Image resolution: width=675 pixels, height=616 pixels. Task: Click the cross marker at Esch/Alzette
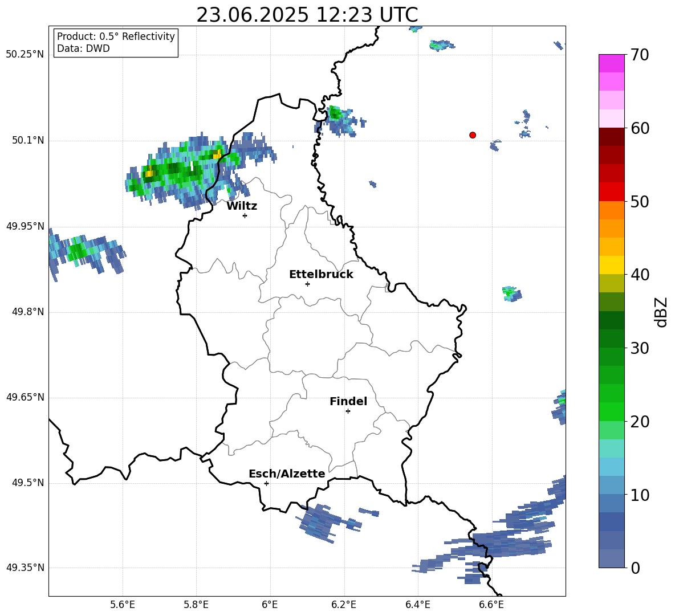[x=266, y=483]
